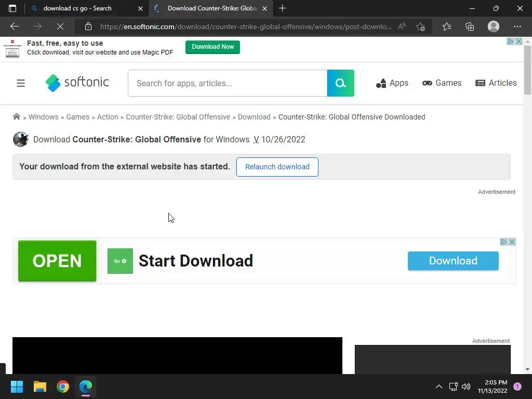Open network status in system tray

click(x=453, y=387)
